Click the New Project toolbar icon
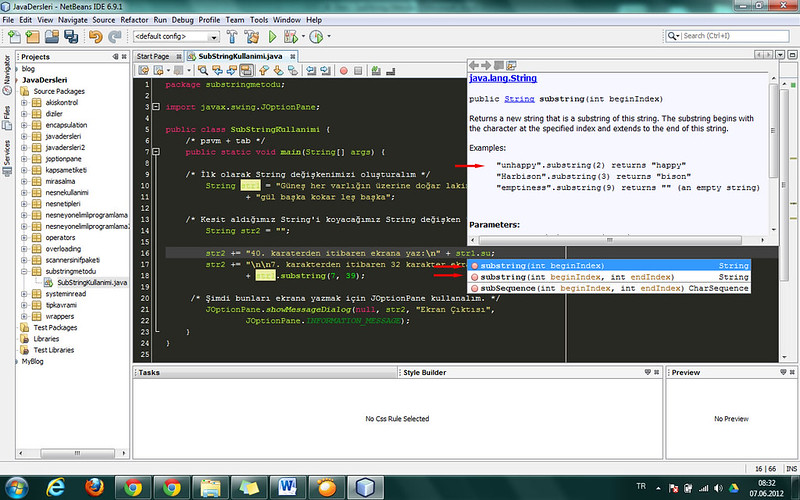 (33, 36)
